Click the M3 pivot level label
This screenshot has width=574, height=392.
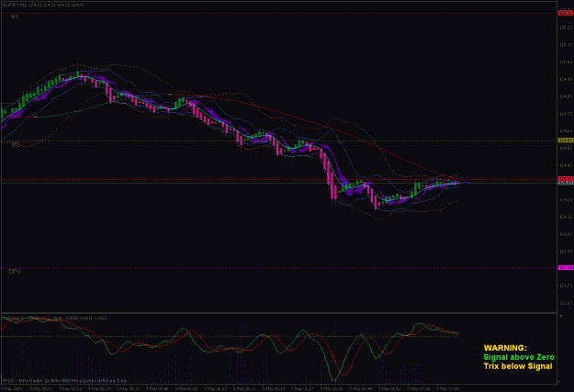(x=16, y=144)
